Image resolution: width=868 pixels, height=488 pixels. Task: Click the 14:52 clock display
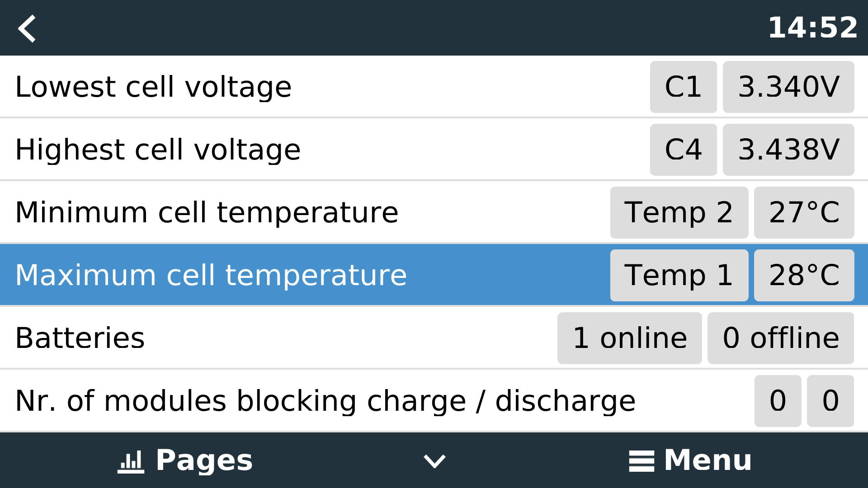(x=812, y=28)
